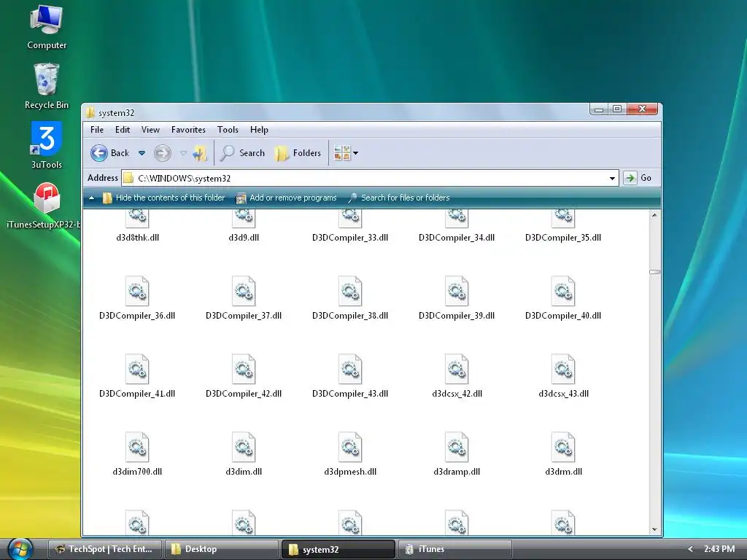747x560 pixels.
Task: Click the scrollbar up arrow
Action: click(x=654, y=215)
